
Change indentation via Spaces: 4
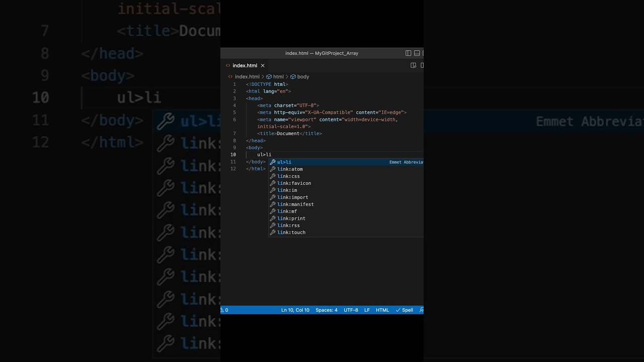pos(327,310)
